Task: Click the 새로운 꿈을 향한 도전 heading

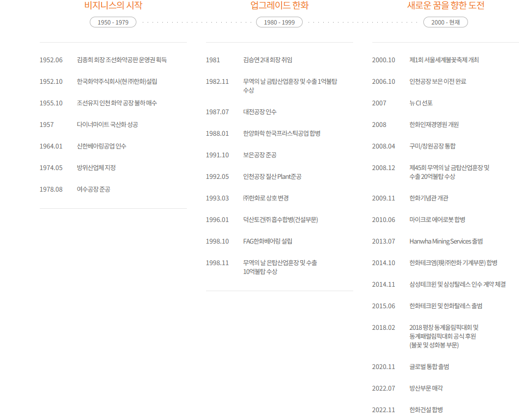Action: (x=445, y=5)
